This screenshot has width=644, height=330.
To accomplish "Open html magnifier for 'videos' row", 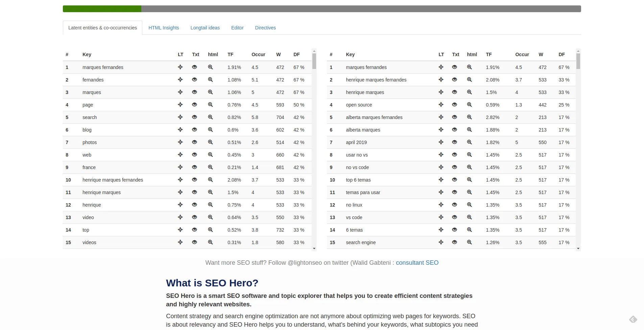I will point(210,242).
